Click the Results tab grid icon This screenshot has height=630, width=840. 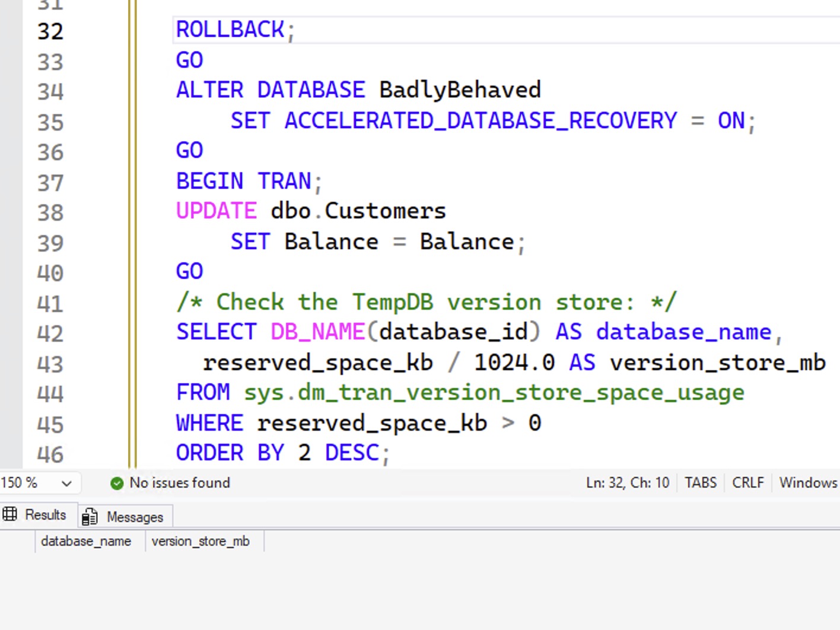[10, 514]
